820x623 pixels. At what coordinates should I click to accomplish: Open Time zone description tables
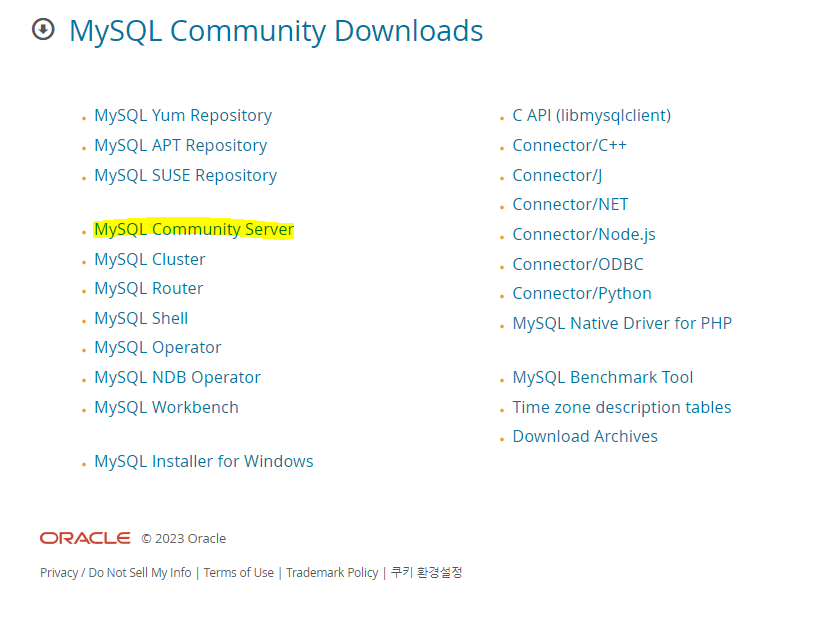[622, 407]
